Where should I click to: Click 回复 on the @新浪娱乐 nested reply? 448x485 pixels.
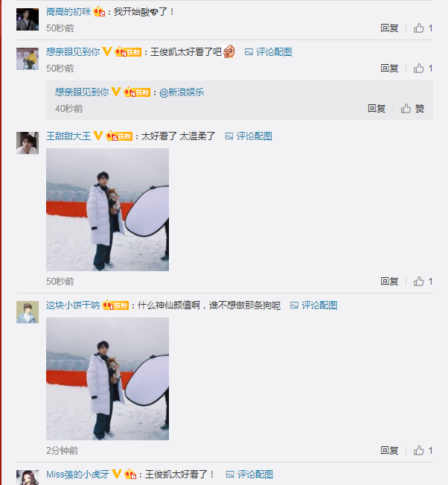click(377, 109)
